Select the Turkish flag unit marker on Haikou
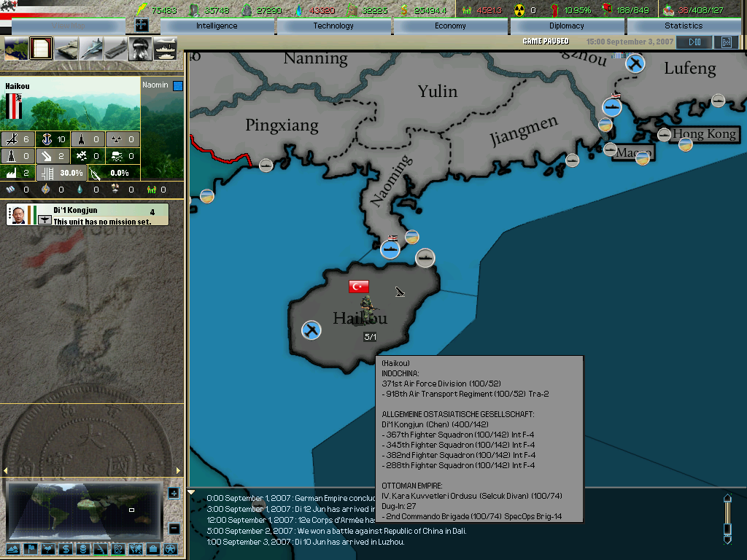 (359, 287)
